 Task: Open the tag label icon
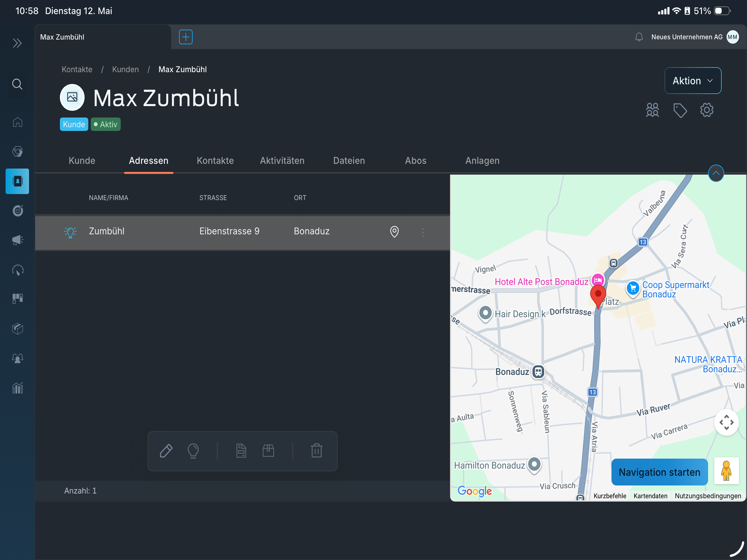(x=680, y=110)
